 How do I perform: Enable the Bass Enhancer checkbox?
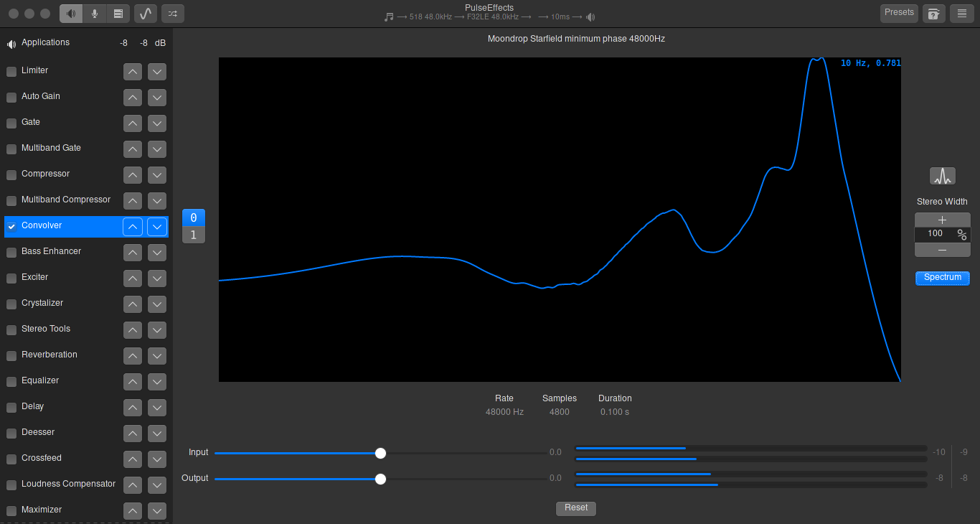pos(11,253)
